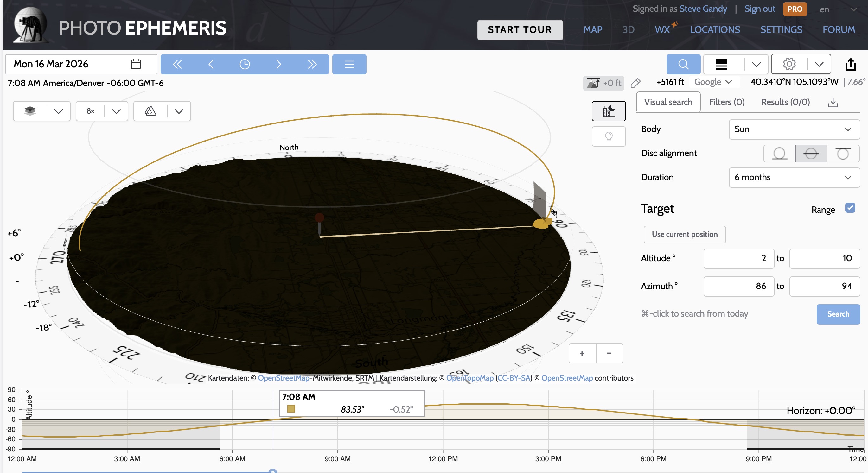Click the timeline slider handle
Image resolution: width=868 pixels, height=473 pixels.
273,471
